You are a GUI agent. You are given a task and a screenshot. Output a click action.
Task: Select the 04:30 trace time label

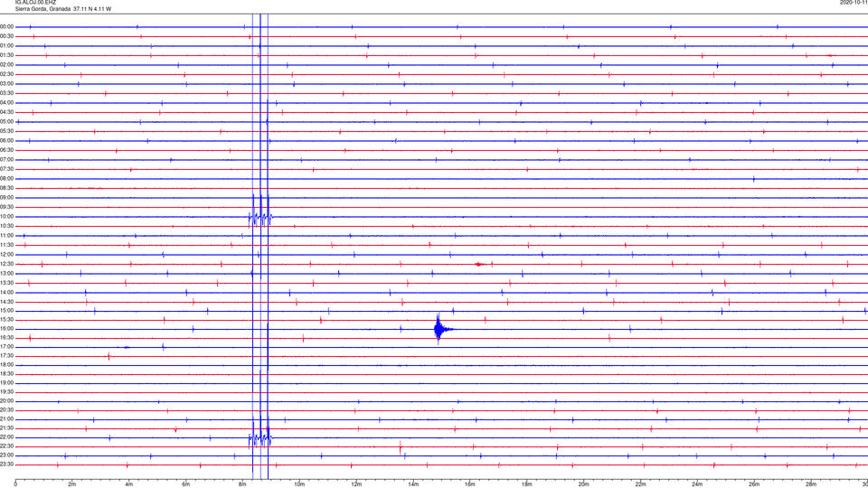(x=6, y=112)
